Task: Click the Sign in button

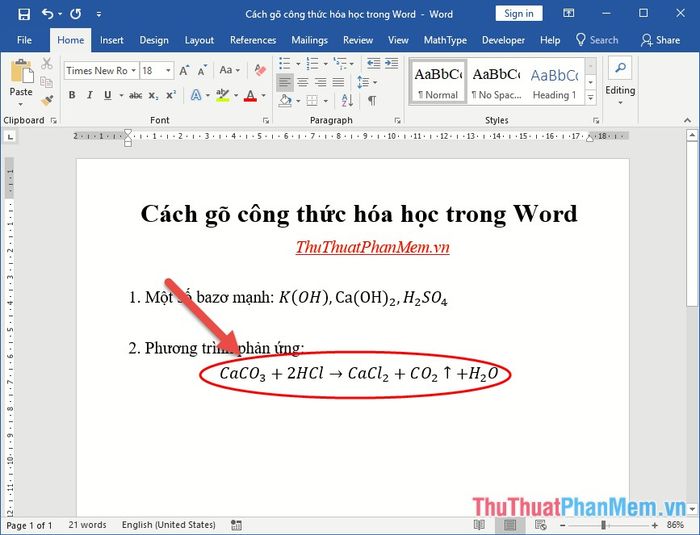Action: (x=519, y=13)
